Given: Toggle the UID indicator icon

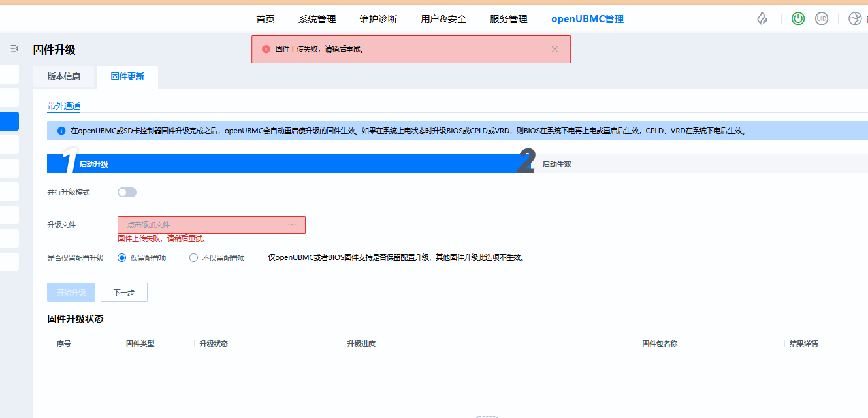Looking at the screenshot, I should point(822,19).
